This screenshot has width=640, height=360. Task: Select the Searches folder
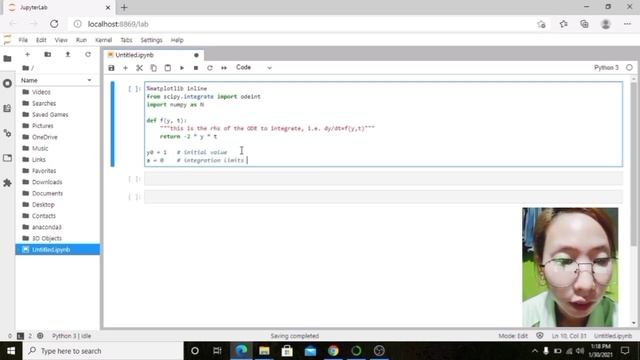click(58, 103)
